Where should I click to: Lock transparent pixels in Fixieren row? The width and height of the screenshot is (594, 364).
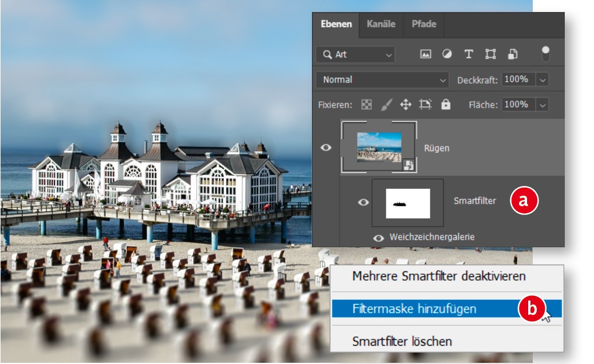coord(366,105)
